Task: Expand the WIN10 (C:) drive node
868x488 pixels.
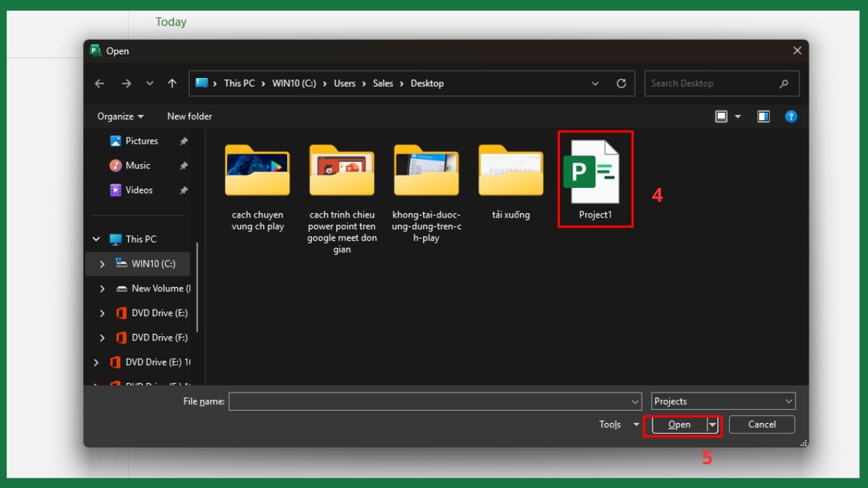Action: click(x=102, y=264)
